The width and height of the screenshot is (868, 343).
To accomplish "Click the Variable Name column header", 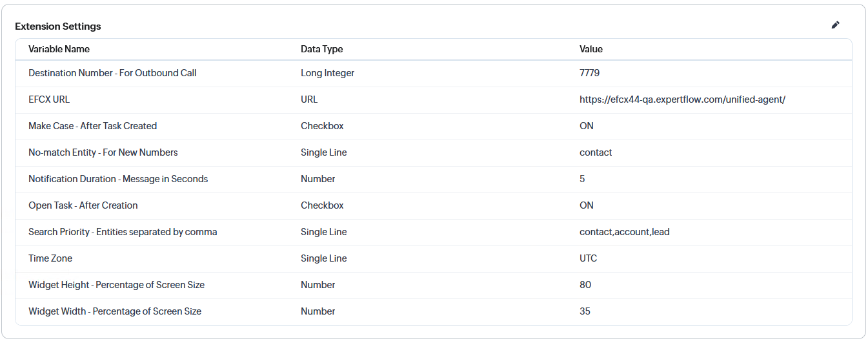I will (x=59, y=49).
